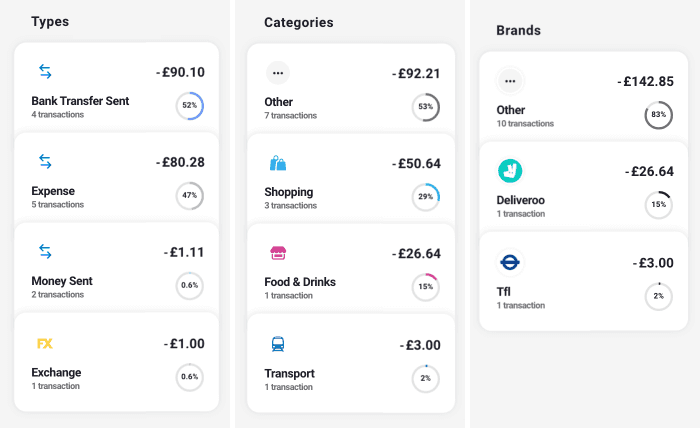Click the Expense transfer arrows icon

(45, 161)
